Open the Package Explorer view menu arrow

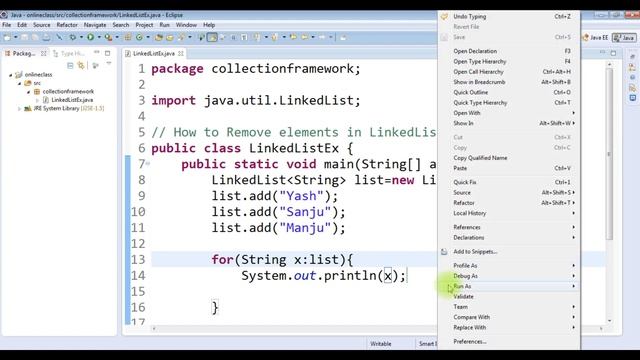(x=109, y=64)
